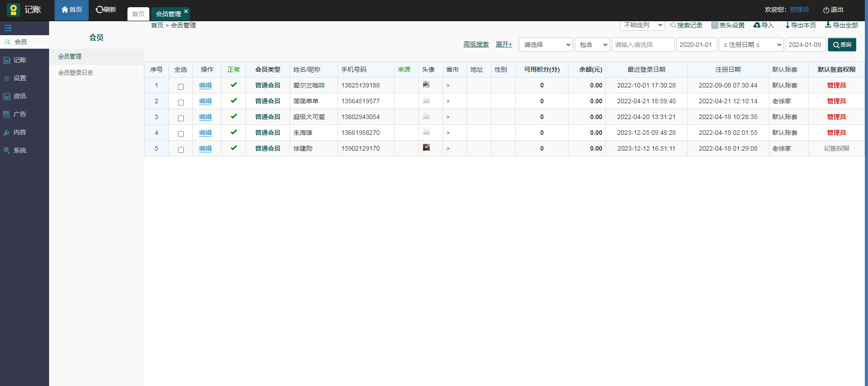Expand 省市 arrow for 徐建勋 row
Screen dimensions: 868x386
coord(448,148)
